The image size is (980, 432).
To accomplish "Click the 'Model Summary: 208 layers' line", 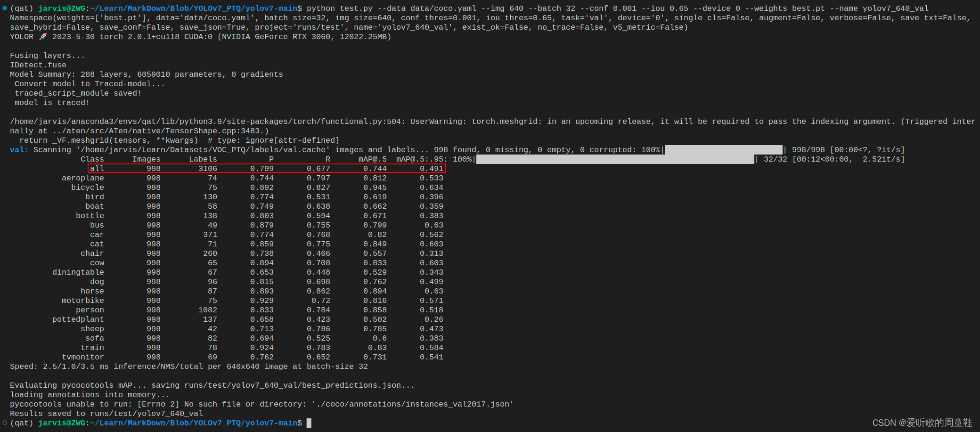I will 147,74.
